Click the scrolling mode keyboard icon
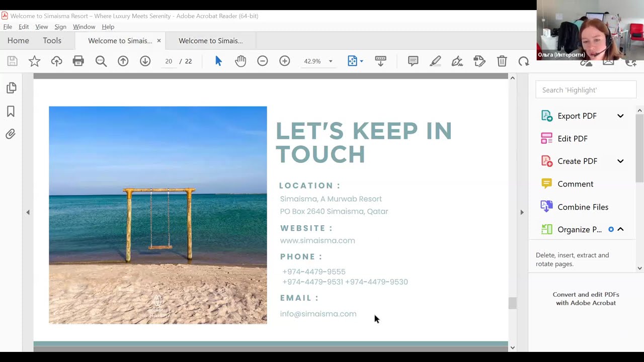Screen dimensions: 644x362 click(x=380, y=61)
